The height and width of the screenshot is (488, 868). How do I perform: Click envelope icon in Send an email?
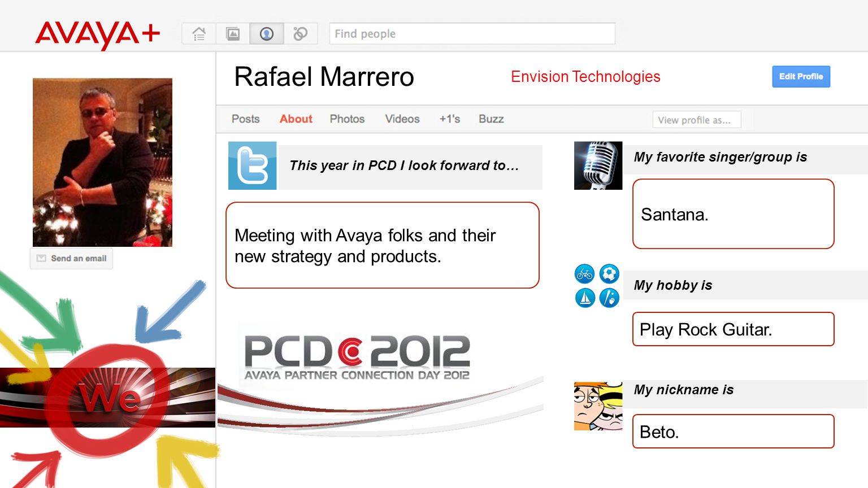click(41, 258)
